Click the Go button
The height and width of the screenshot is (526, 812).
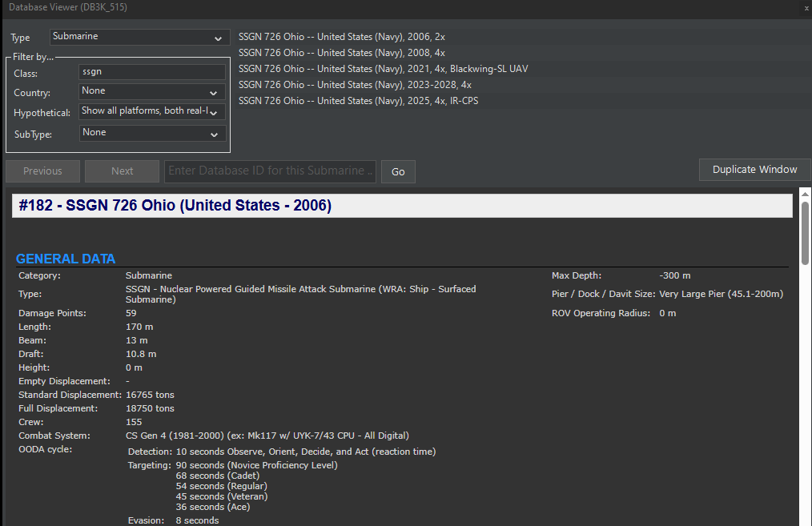click(x=398, y=172)
